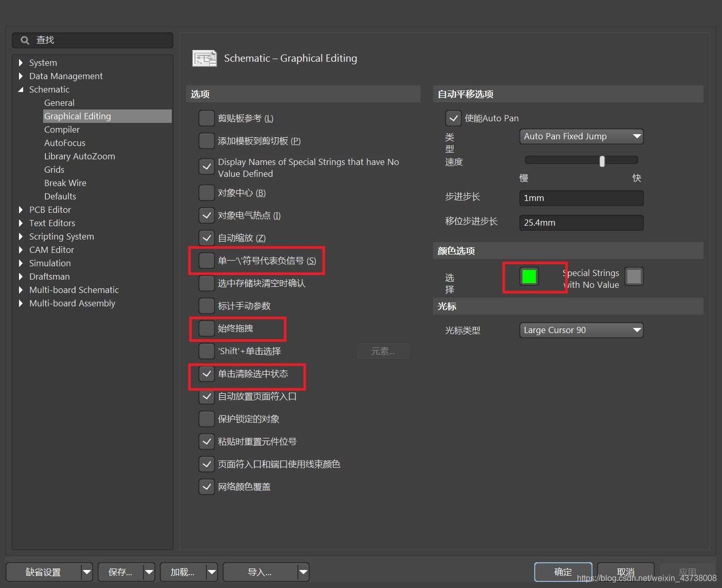
Task: Uncheck 使能Auto Pan option
Action: (453, 118)
